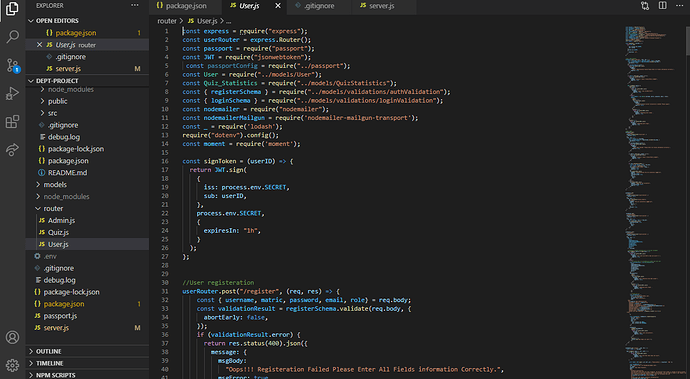
Task: Click the braces icon of package-lock.json above README.md
Action: pyautogui.click(x=42, y=149)
